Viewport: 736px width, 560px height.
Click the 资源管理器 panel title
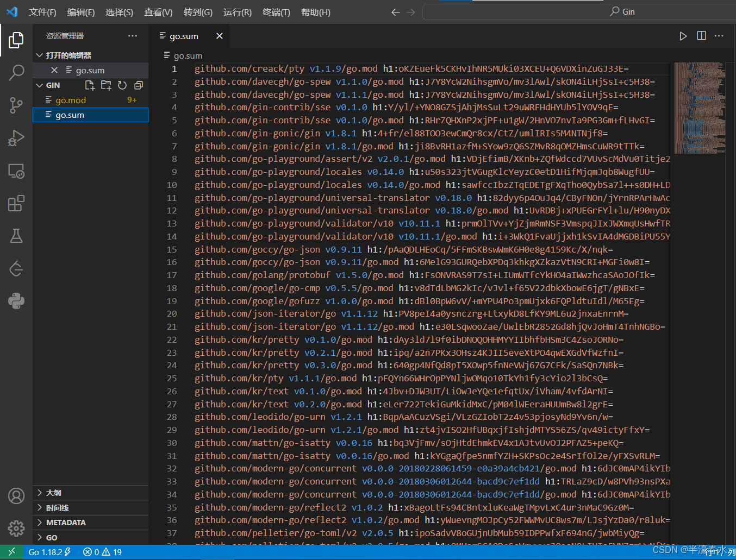tap(65, 36)
